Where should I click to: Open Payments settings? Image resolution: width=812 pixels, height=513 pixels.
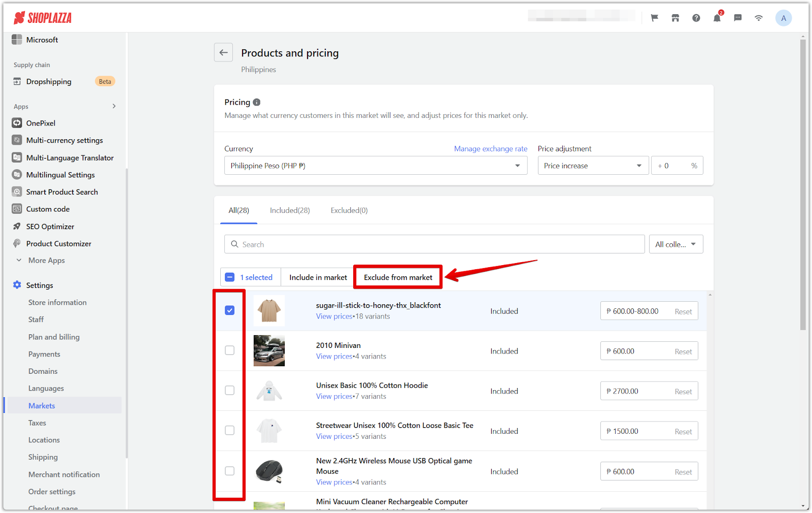(x=44, y=354)
